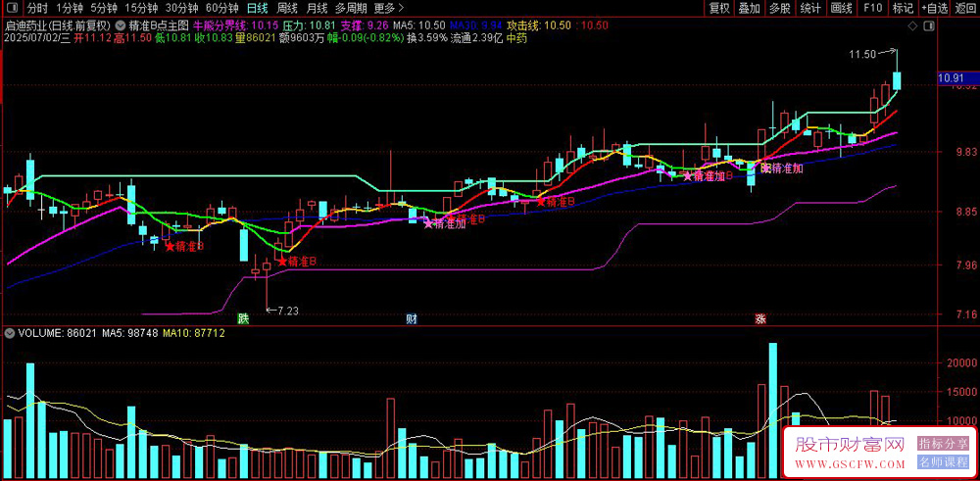Image resolution: width=980 pixels, height=481 pixels.
Task: Click the diamond marker icon above chart
Action: 911,26
